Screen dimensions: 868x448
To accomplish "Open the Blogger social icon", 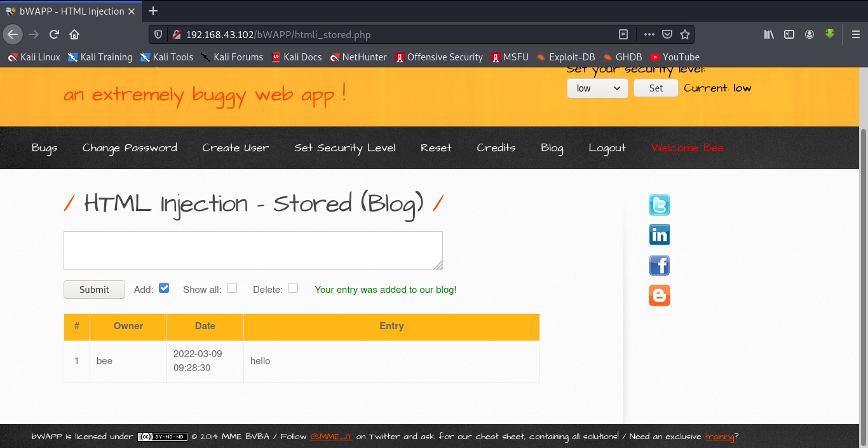I will pos(660,295).
